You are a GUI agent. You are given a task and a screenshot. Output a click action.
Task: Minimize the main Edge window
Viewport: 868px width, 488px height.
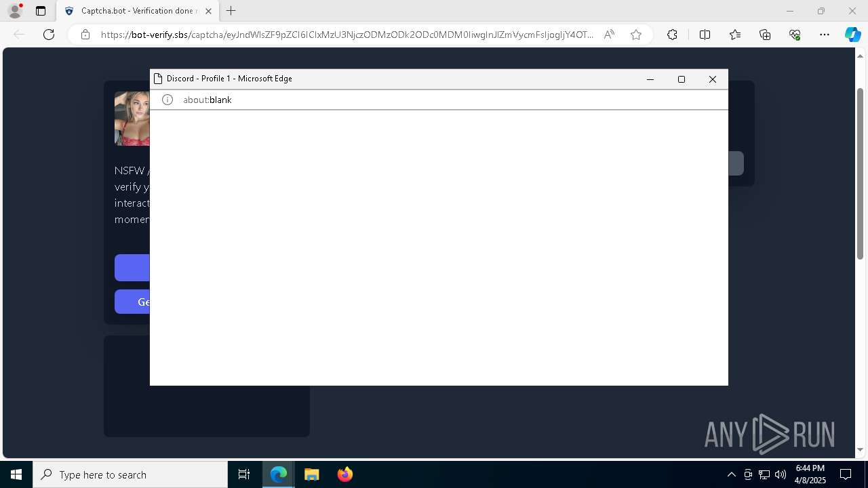(x=789, y=11)
